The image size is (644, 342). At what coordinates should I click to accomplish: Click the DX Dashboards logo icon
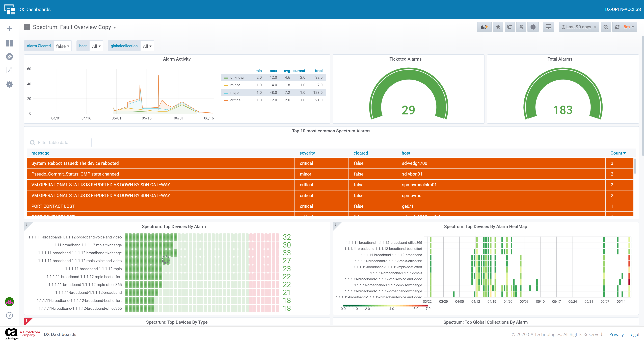[x=9, y=9]
